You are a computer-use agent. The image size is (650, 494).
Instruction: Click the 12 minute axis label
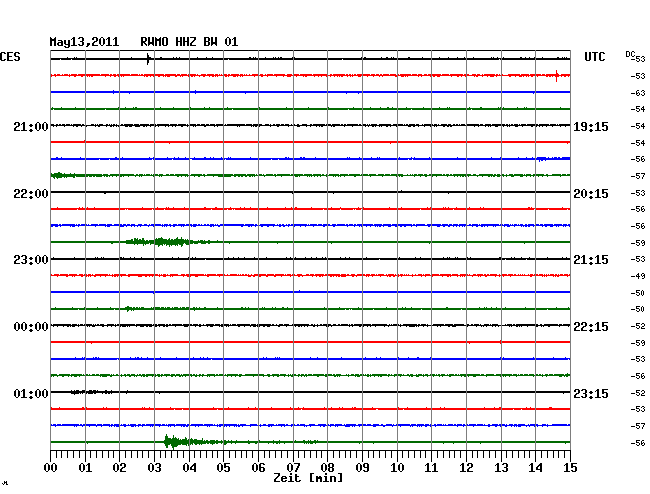click(x=466, y=467)
